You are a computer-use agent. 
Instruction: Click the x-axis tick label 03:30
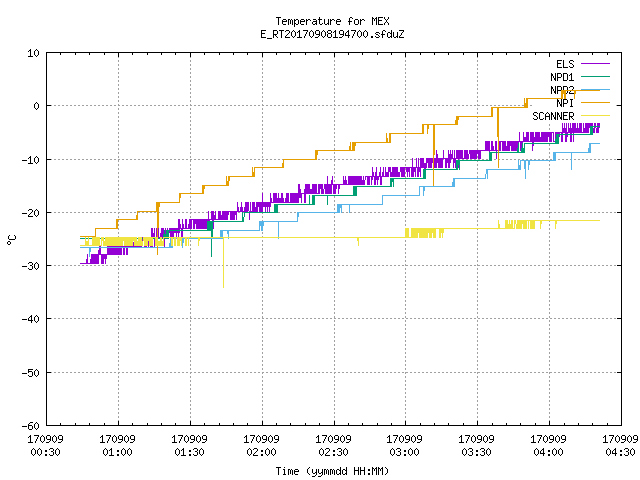476,452
